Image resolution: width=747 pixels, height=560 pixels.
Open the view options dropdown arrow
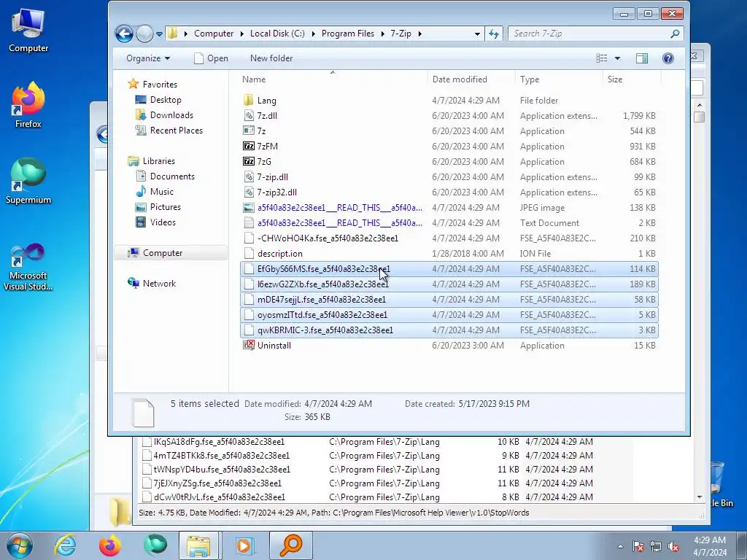(617, 58)
